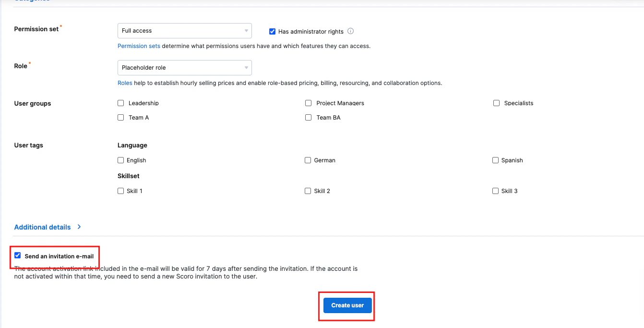Select the Spanish language tag

495,160
